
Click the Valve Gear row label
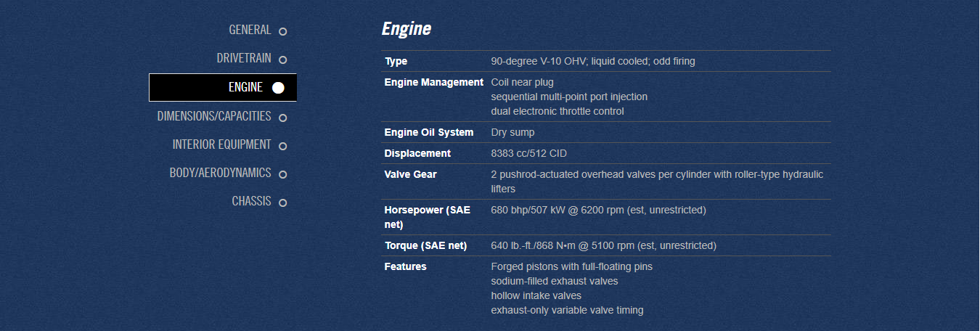410,175
